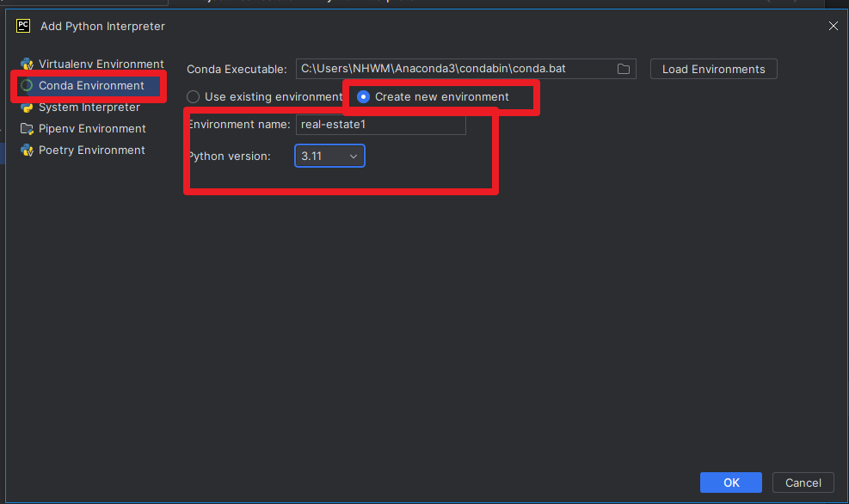
Task: Select Use existing environment radio button
Action: pyautogui.click(x=194, y=97)
